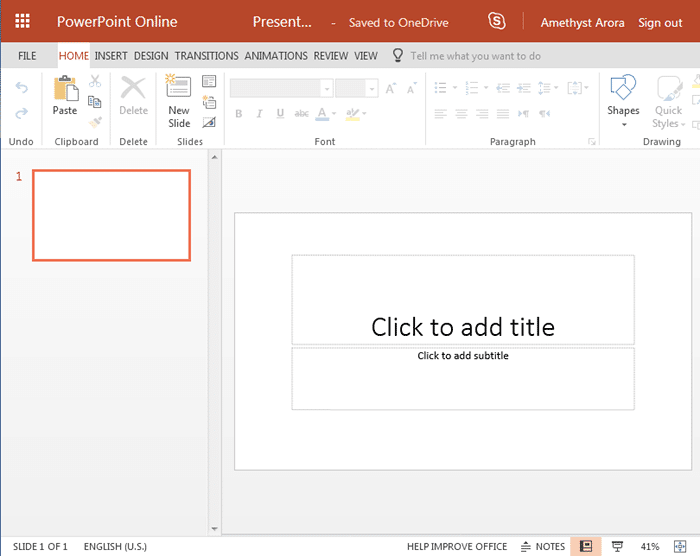Image resolution: width=700 pixels, height=556 pixels.
Task: Switch to the TRANSITIONS tab
Action: (x=206, y=56)
